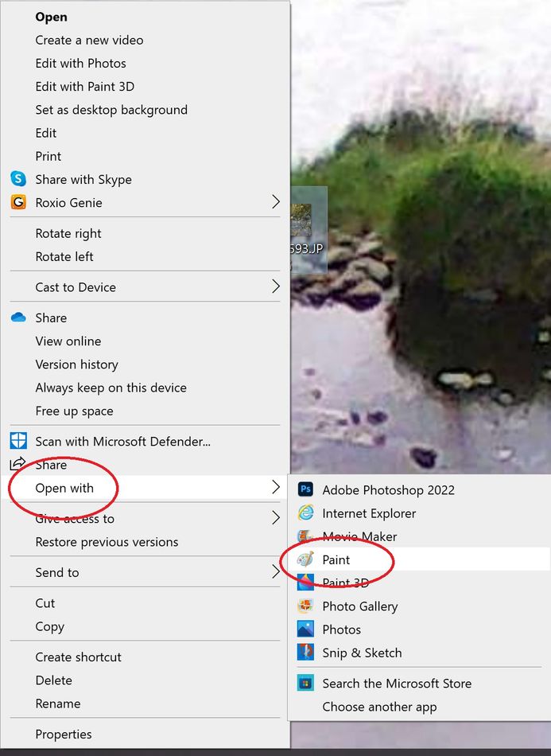Expand the Open with submenu arrow
This screenshot has width=551, height=756.
click(275, 487)
